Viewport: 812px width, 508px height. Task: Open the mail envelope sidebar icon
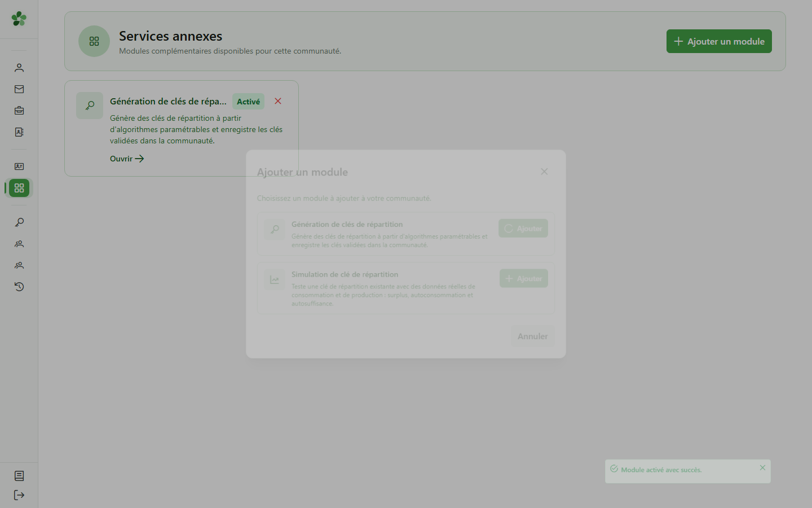19,89
